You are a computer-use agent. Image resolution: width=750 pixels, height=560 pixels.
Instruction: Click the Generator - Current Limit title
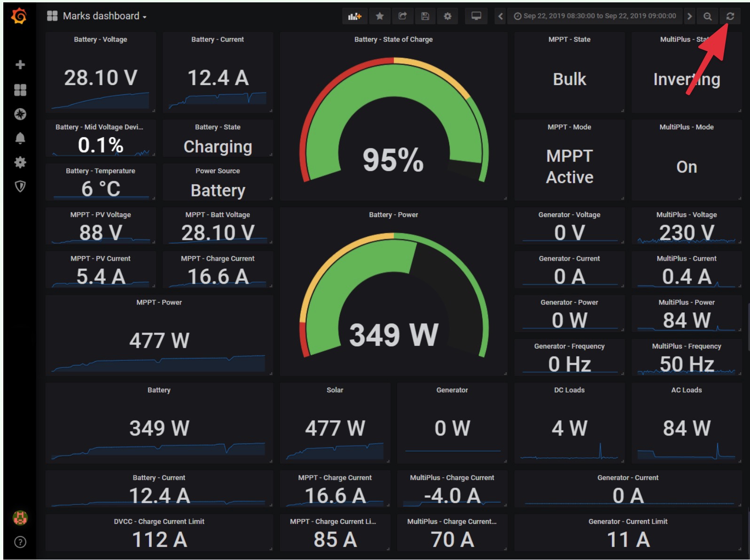(628, 521)
